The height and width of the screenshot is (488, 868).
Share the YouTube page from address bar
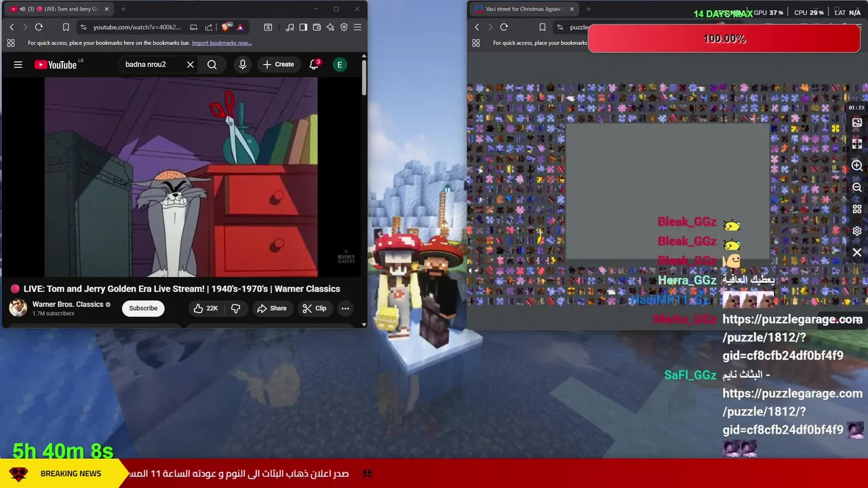[x=209, y=27]
